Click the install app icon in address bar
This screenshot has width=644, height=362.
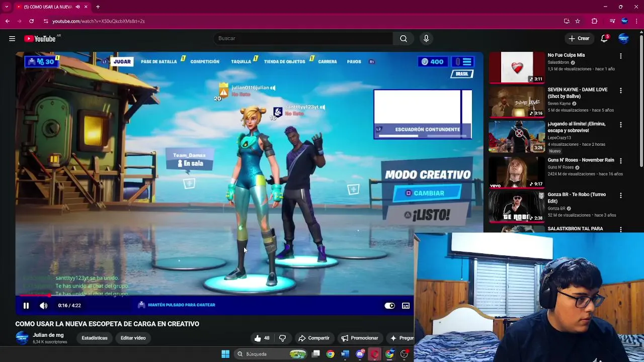pos(567,21)
